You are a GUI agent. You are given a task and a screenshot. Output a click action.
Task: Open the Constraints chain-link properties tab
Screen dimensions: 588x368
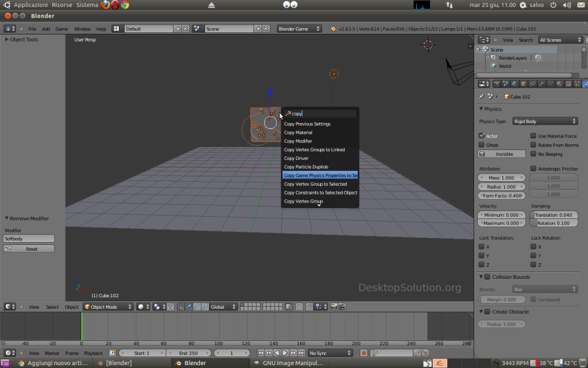click(x=532, y=84)
